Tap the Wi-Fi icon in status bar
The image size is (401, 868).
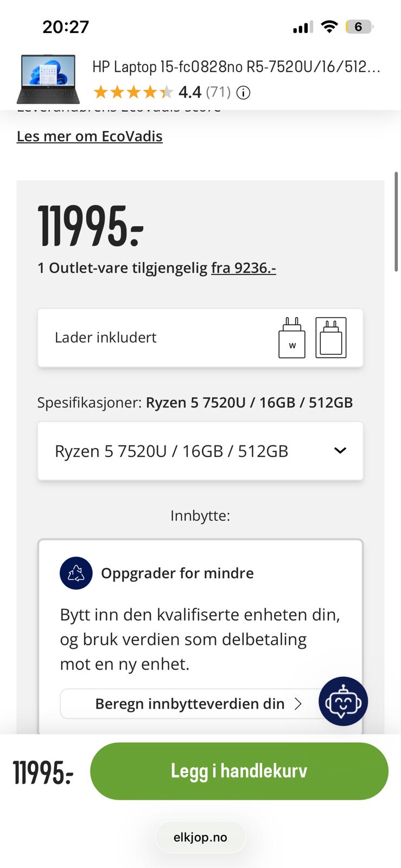click(329, 27)
